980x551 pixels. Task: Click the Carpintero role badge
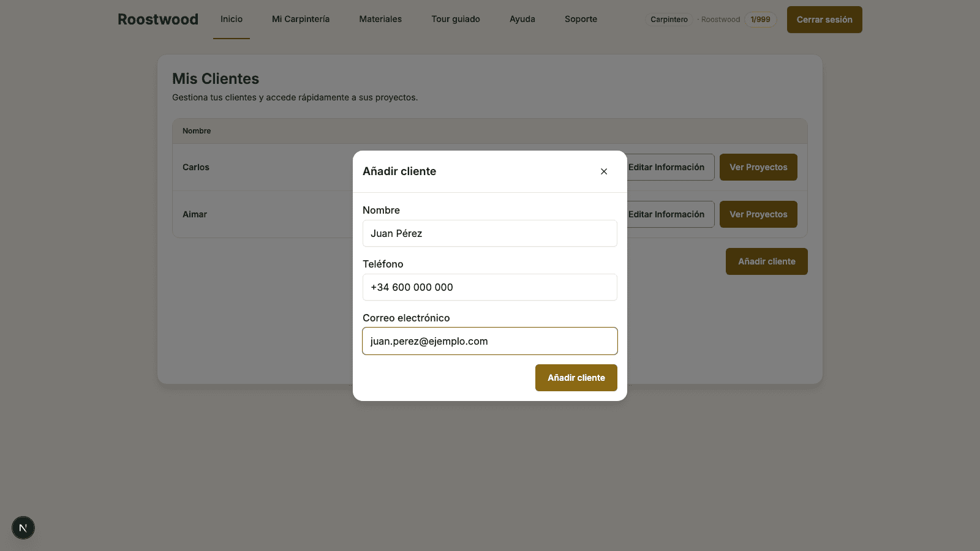669,20
